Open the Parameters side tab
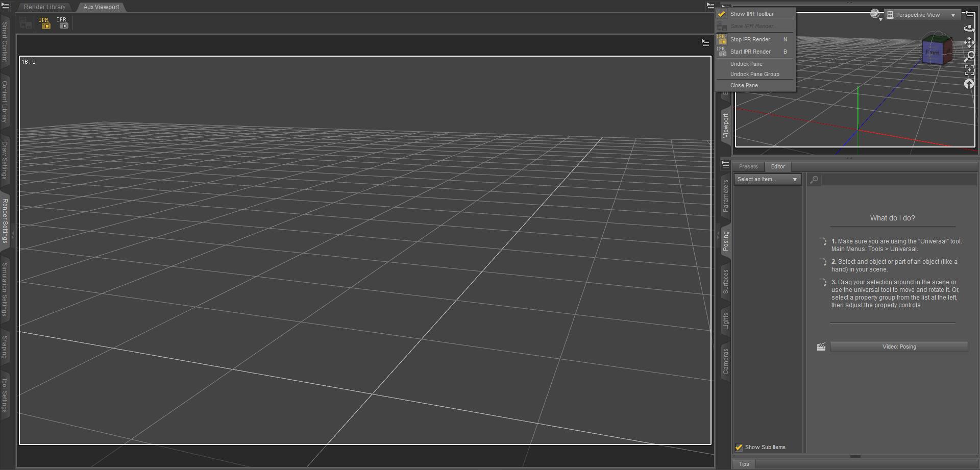The width and height of the screenshot is (980, 470). (x=725, y=196)
